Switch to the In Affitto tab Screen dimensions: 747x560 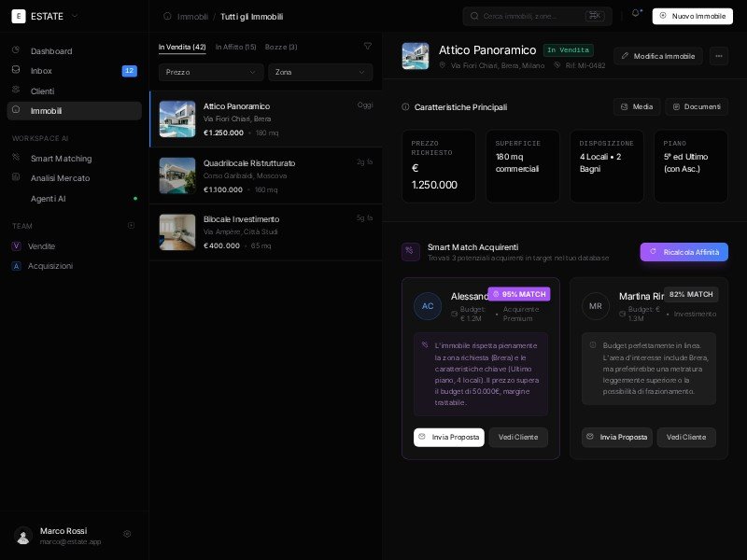[x=235, y=47]
